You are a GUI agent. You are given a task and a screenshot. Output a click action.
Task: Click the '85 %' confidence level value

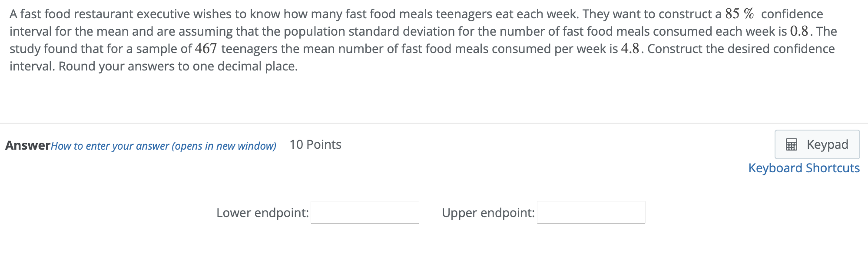(739, 14)
